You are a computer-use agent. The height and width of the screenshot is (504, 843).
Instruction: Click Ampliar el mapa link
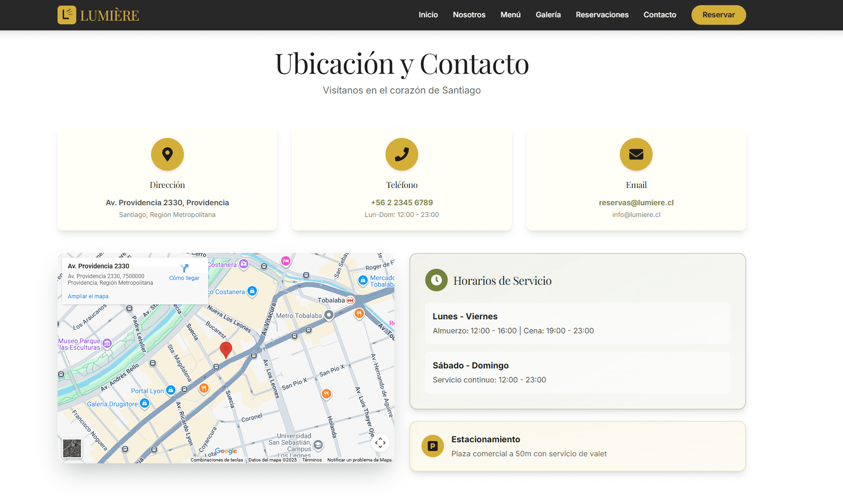click(88, 296)
